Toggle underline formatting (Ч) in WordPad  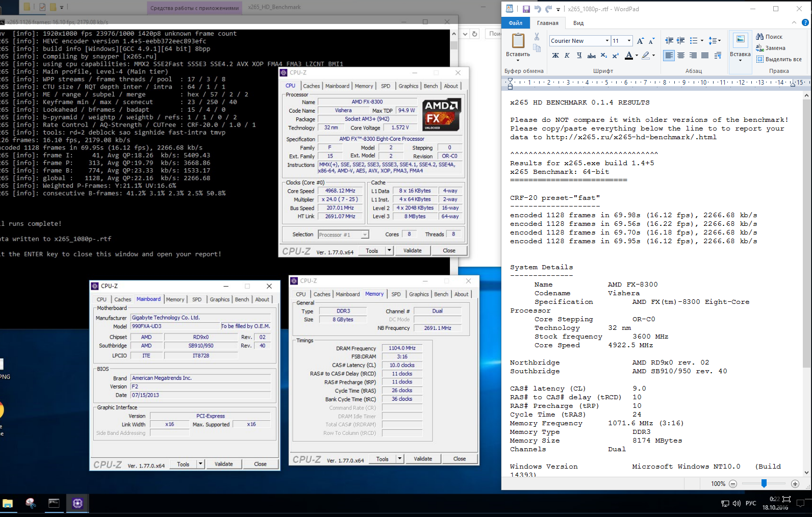click(x=579, y=56)
